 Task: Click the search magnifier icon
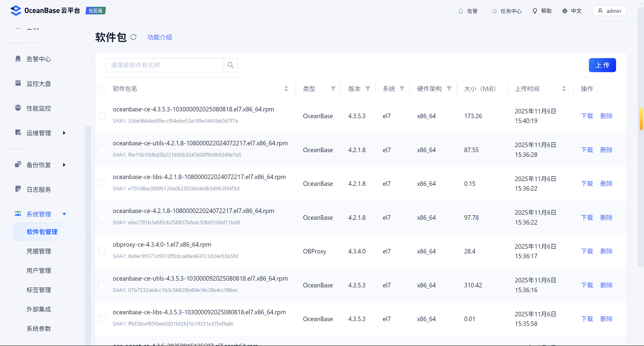(x=231, y=65)
